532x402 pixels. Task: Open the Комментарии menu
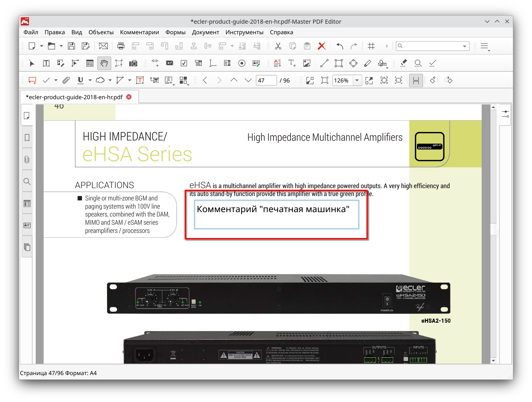[x=139, y=32]
